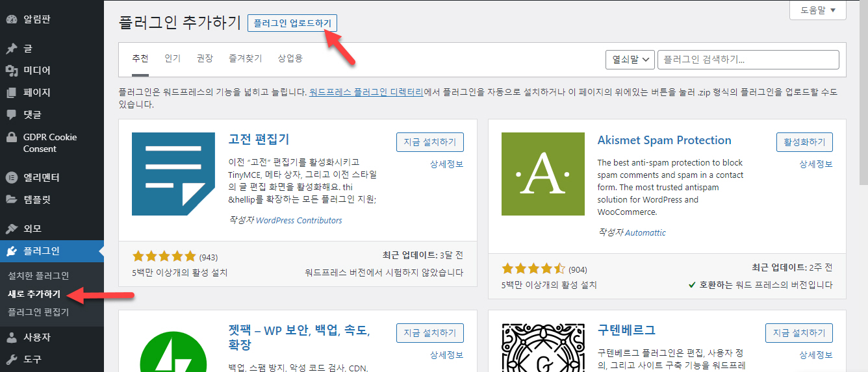The height and width of the screenshot is (372, 868).
Task: Click the 젯팩 – WP 보안 title link
Action: [x=299, y=339]
